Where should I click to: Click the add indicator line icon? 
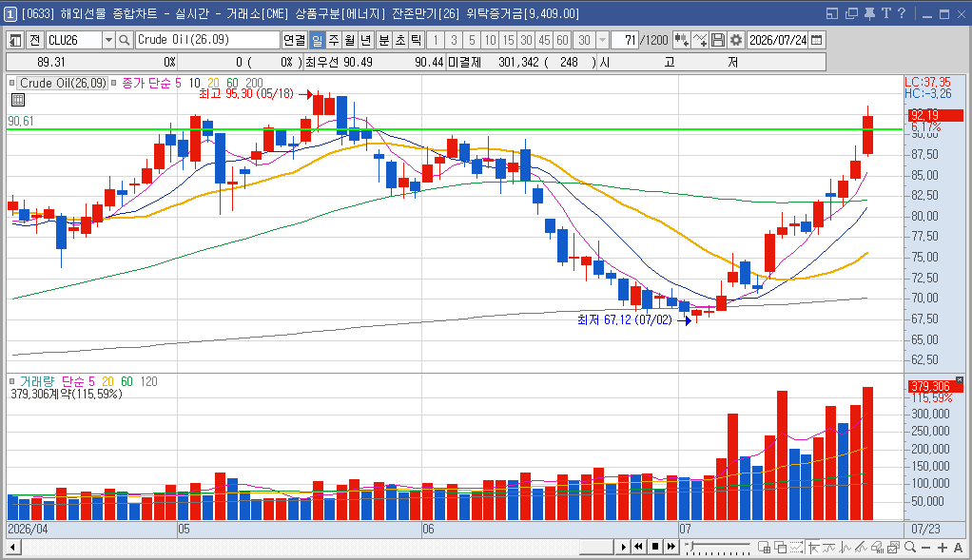700,40
